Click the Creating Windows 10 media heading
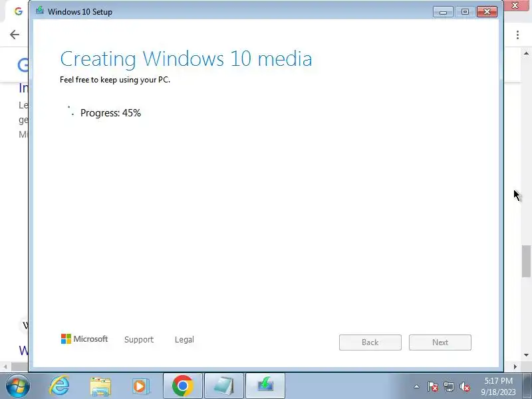532x399 pixels. point(186,59)
